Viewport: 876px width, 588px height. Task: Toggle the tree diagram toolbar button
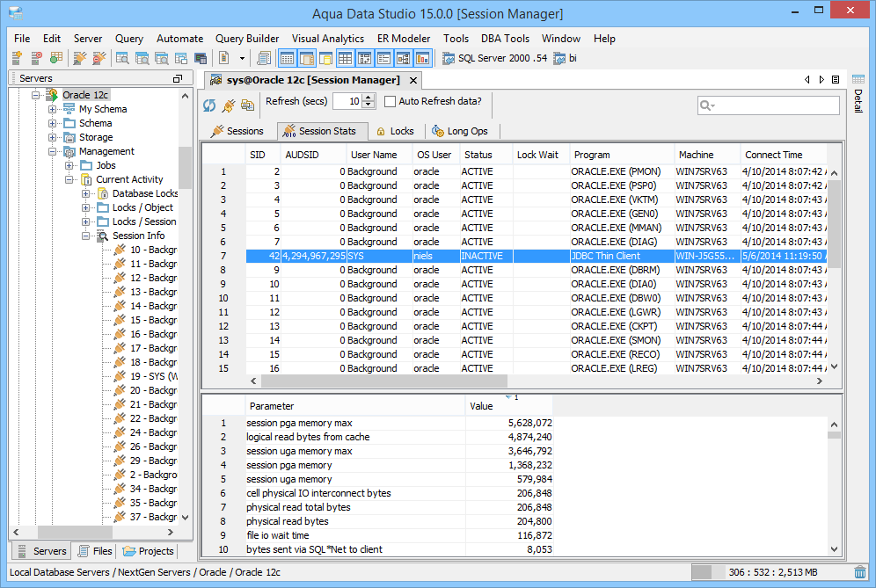point(404,58)
